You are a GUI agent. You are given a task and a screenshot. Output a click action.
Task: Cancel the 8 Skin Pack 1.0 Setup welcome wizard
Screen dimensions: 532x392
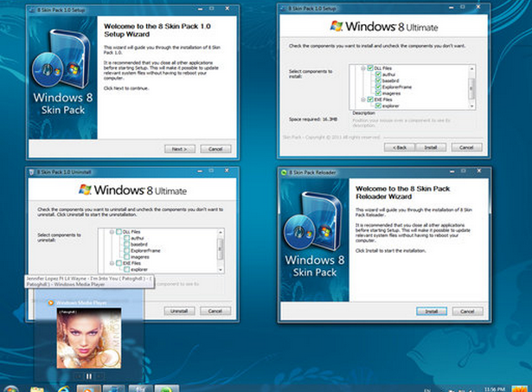(x=215, y=149)
